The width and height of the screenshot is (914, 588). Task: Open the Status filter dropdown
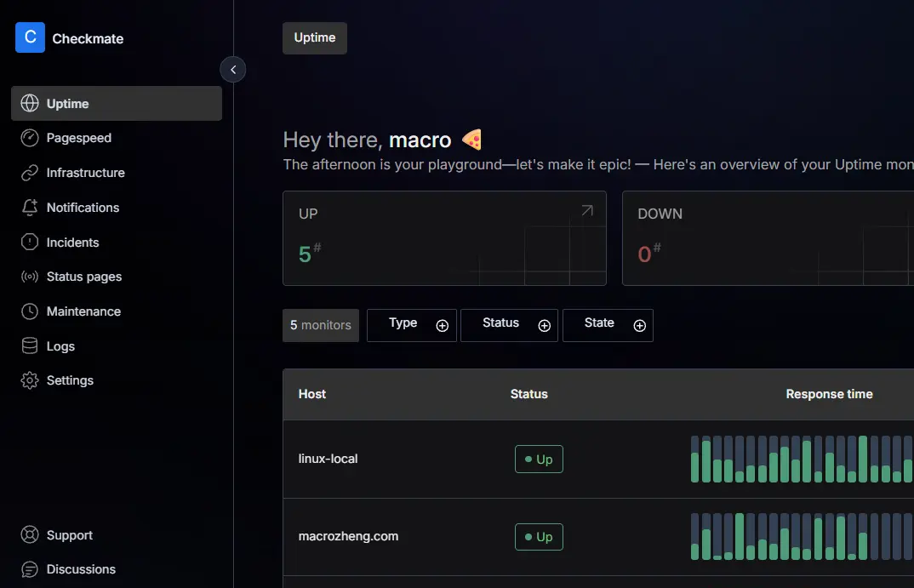[x=509, y=325]
